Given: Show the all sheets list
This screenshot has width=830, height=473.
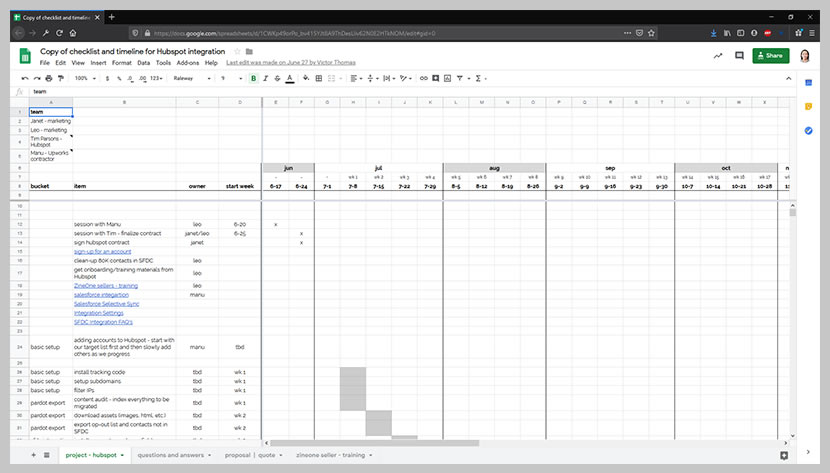Looking at the screenshot, I should [x=47, y=455].
